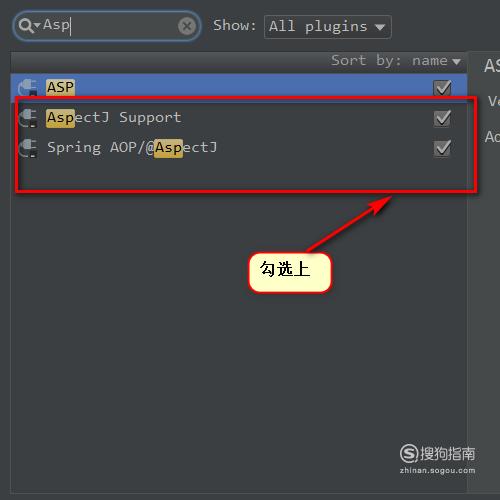Viewport: 500px width, 500px height.
Task: Click the Show label text
Action: (234, 26)
